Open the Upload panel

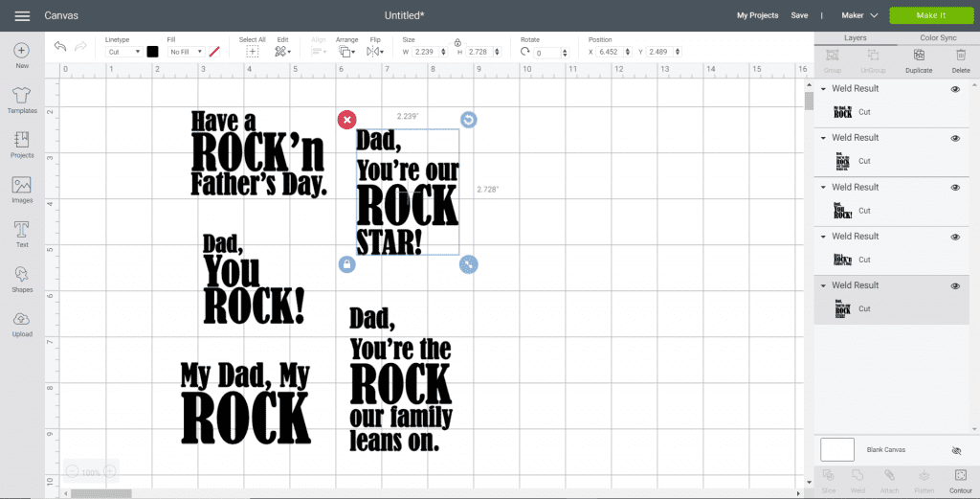click(x=22, y=324)
